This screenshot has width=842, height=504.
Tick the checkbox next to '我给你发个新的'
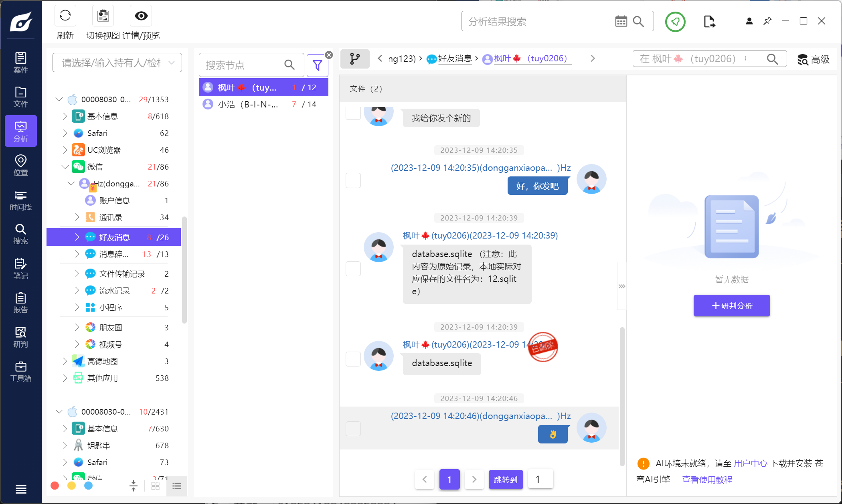click(x=353, y=113)
